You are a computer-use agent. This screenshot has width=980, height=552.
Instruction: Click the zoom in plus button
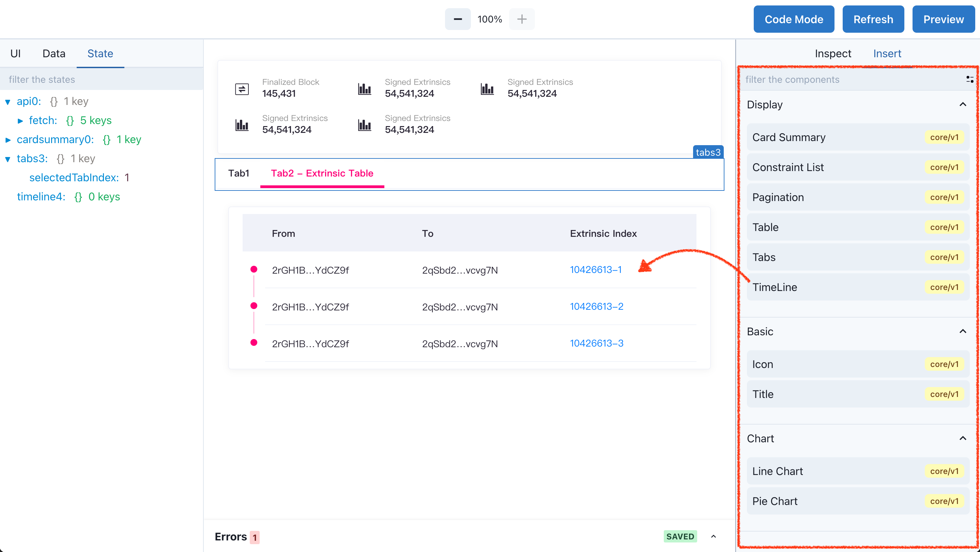522,19
